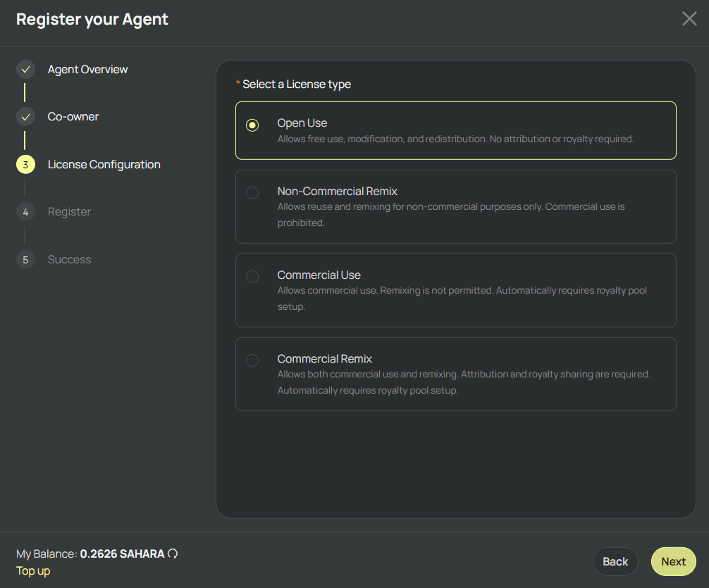Close the Register your Agent dialog
This screenshot has width=709, height=588.
click(x=689, y=18)
